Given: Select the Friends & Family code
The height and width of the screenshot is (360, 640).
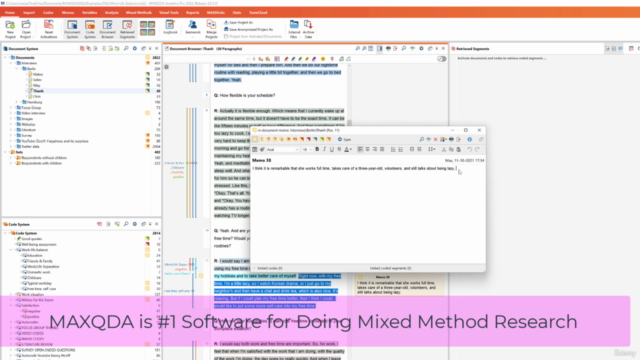Looking at the screenshot, I should click(x=40, y=261).
